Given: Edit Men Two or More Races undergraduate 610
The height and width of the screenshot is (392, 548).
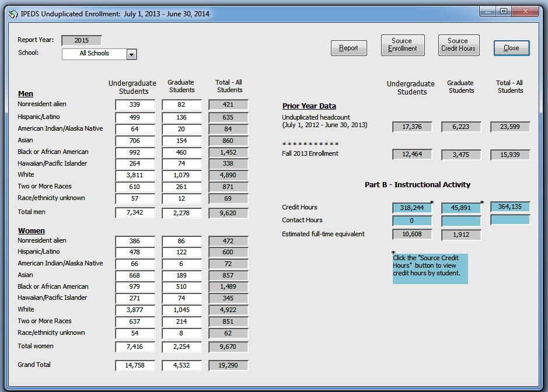Looking at the screenshot, I should point(135,187).
